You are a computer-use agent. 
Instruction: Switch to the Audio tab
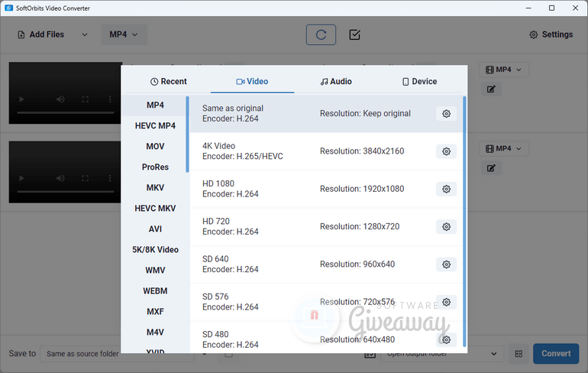coord(336,82)
